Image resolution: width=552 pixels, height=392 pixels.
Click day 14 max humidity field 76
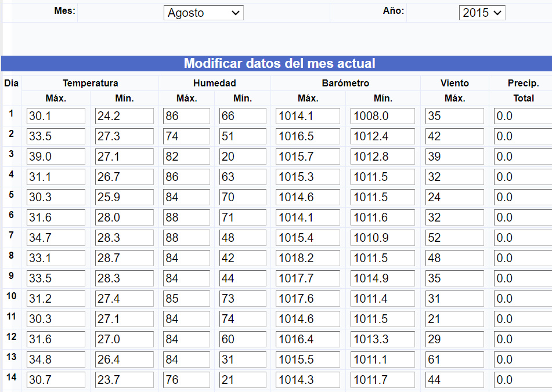pyautogui.click(x=186, y=380)
